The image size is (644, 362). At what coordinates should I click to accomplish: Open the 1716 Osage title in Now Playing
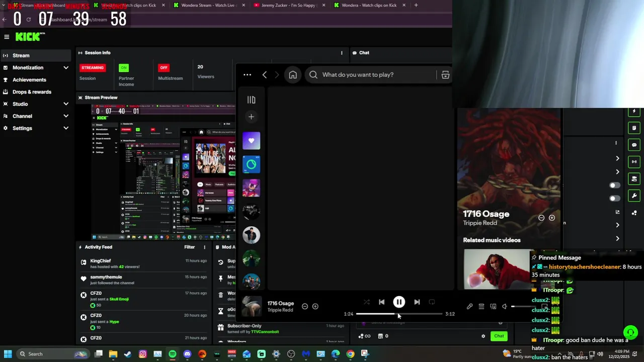(486, 214)
